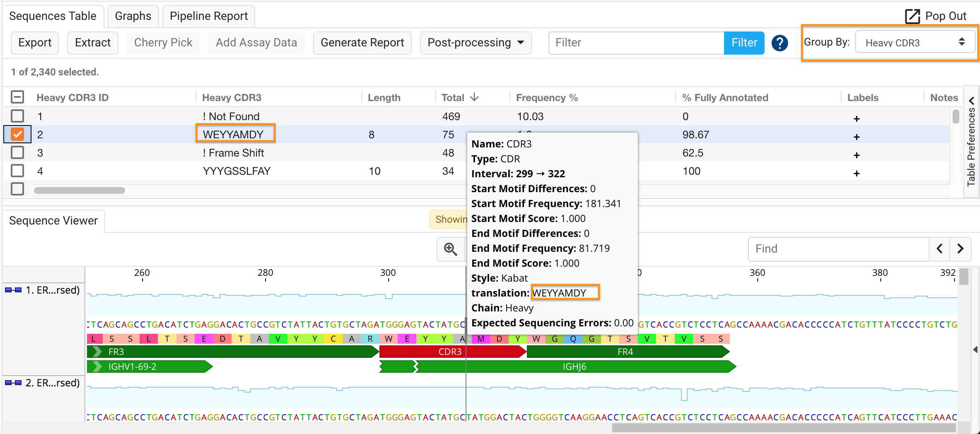Go to previous Find match arrow
Image resolution: width=980 pixels, height=434 pixels.
click(939, 248)
